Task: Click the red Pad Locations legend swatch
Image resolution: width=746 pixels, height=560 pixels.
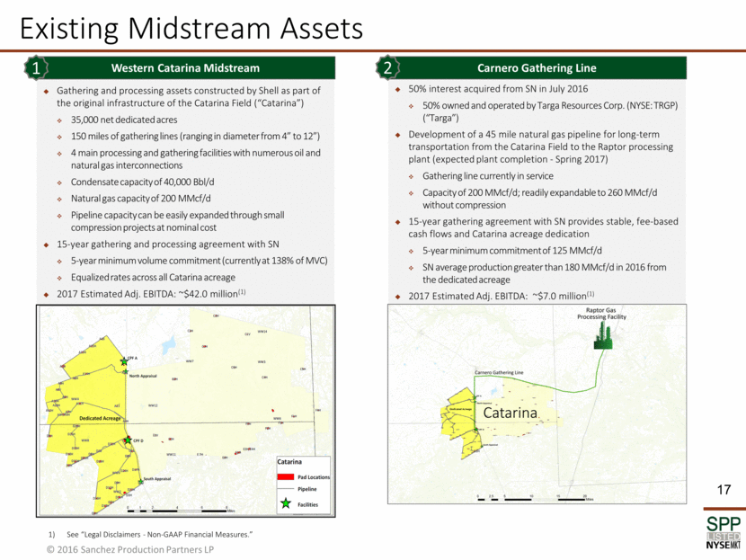Action: click(x=287, y=475)
